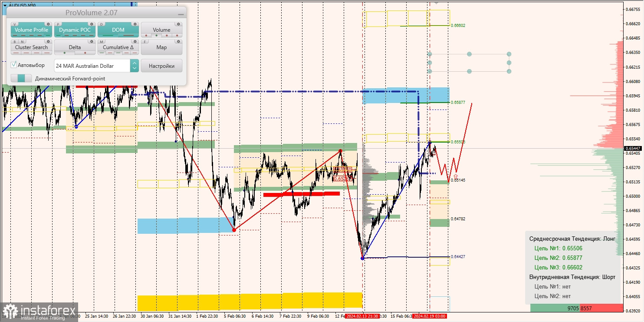The image size is (644, 322).
Task: Switch the Динамический Forward-point toggle
Action: [x=21, y=78]
